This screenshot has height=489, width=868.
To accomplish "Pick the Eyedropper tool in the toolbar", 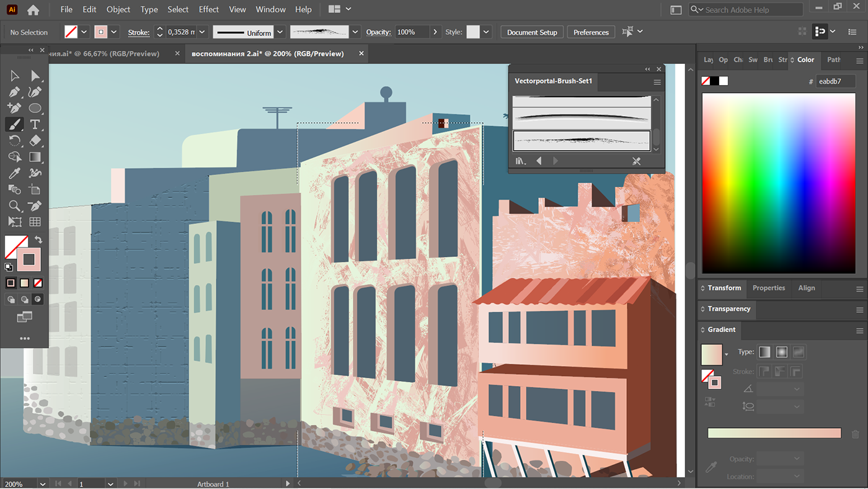I will (14, 173).
